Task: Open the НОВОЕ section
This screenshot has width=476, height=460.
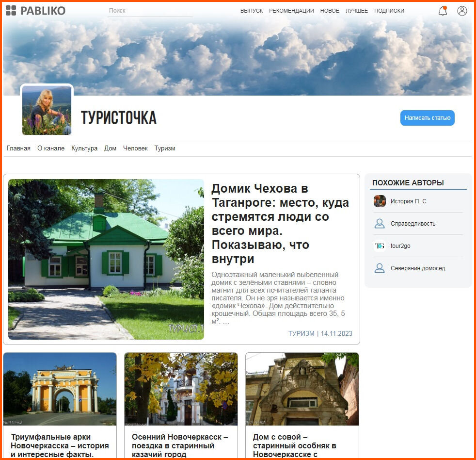Action: click(330, 10)
